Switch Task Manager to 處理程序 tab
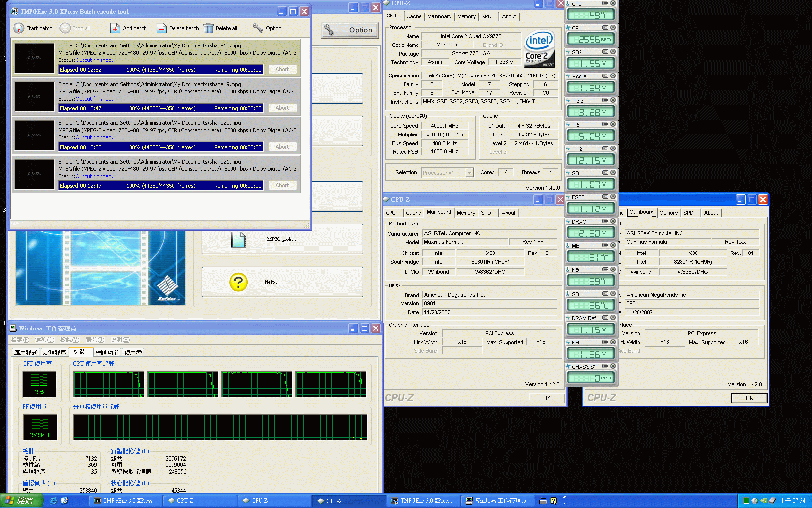Screen dimensions: 812x508 55,353
